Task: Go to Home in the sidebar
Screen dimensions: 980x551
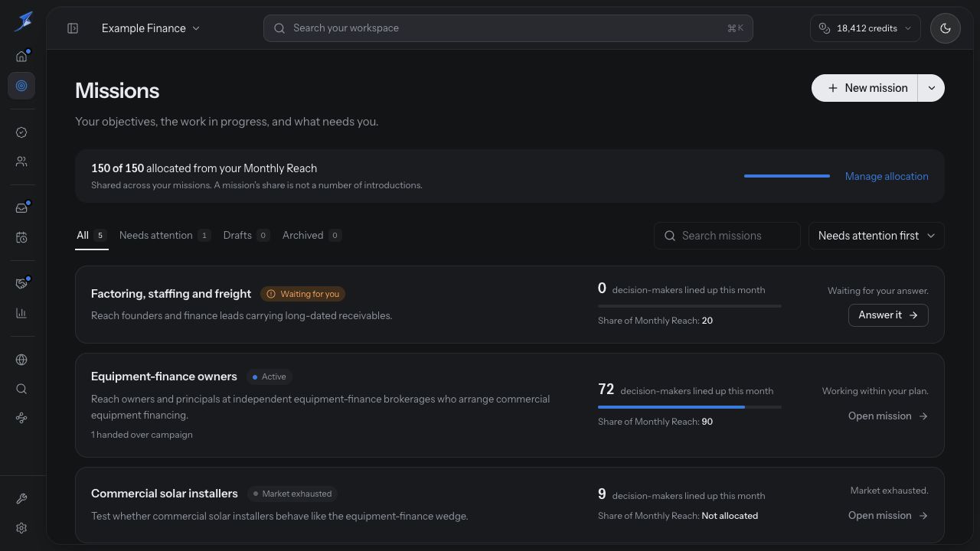Action: click(x=21, y=57)
